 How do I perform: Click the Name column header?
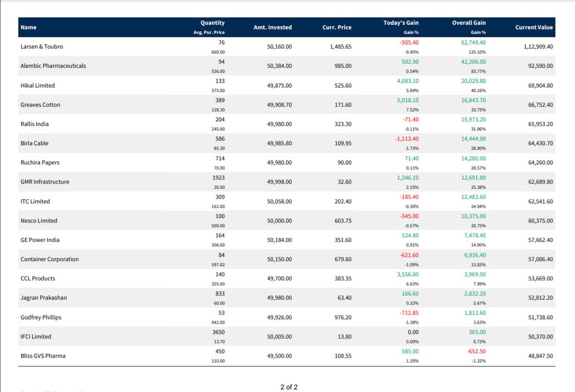click(x=28, y=28)
